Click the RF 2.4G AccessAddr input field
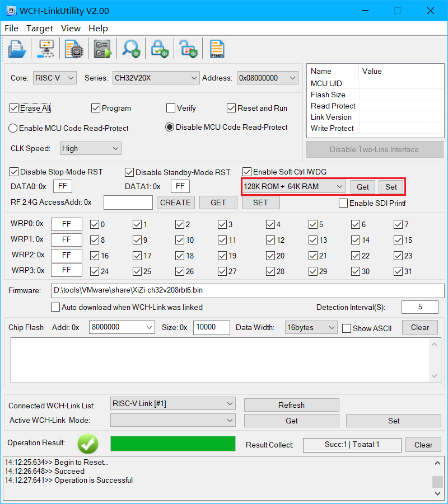Viewport: 448px width, 504px height. coord(128,203)
